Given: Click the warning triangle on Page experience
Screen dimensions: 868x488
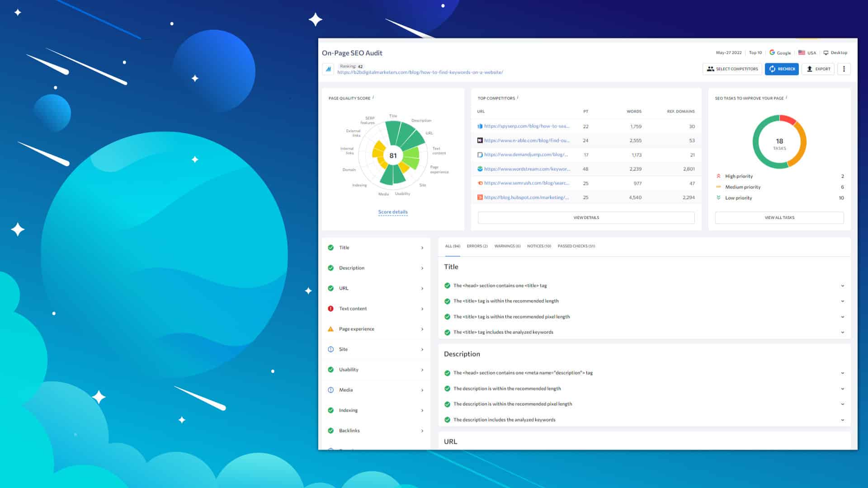Looking at the screenshot, I should click(330, 329).
